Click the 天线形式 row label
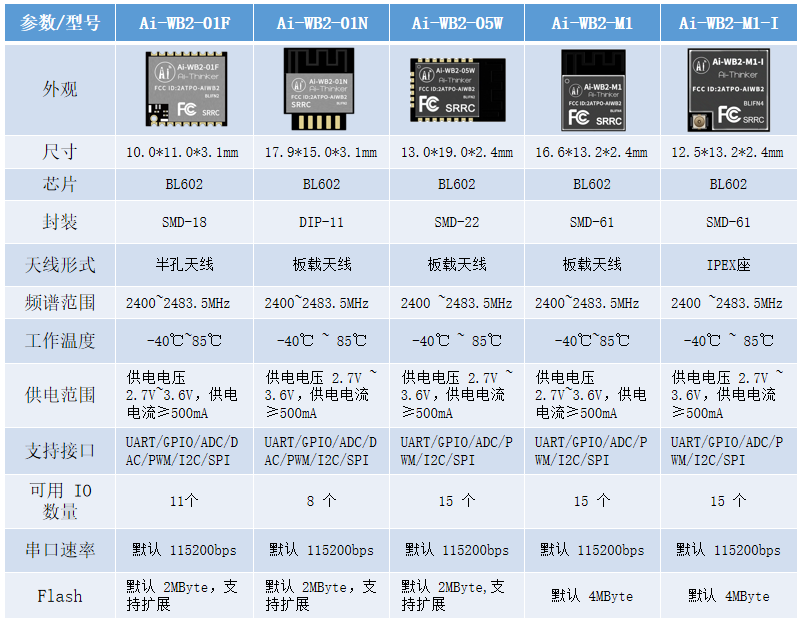The image size is (802, 625). pyautogui.click(x=60, y=265)
